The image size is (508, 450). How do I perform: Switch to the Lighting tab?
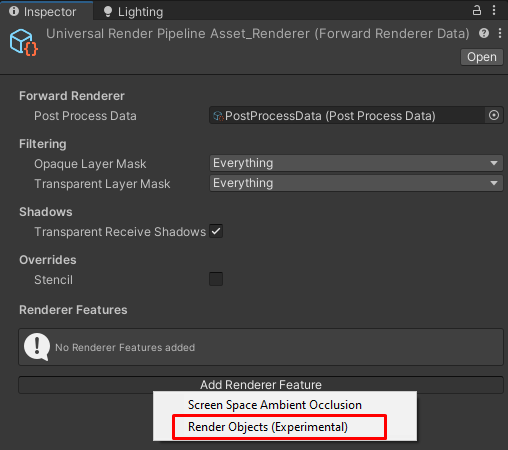pyautogui.click(x=133, y=12)
